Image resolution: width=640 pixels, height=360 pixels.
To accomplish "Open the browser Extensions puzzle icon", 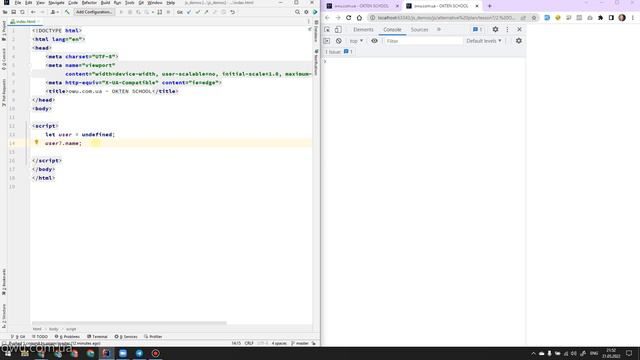I will click(600, 18).
